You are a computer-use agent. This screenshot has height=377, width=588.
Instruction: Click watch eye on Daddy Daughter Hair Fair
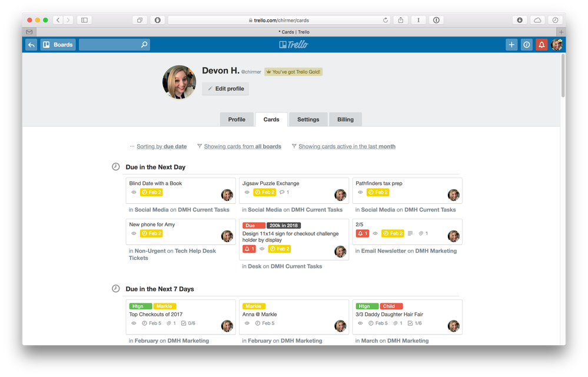tap(360, 323)
